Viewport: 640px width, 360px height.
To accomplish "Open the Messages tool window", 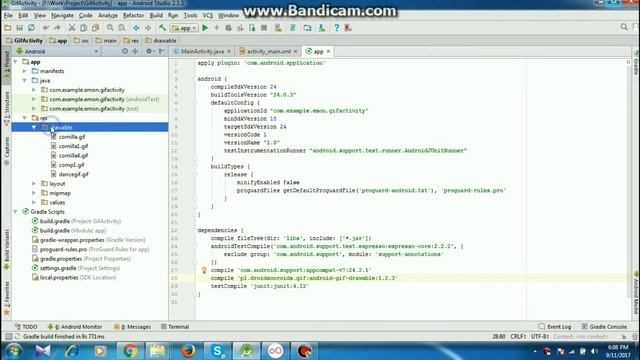I will click(133, 327).
